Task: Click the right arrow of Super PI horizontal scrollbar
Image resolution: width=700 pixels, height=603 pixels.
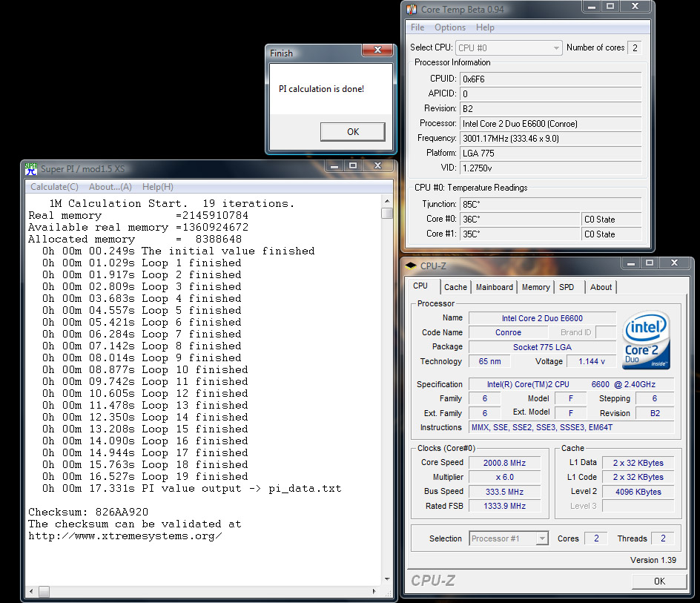Action: click(x=374, y=591)
